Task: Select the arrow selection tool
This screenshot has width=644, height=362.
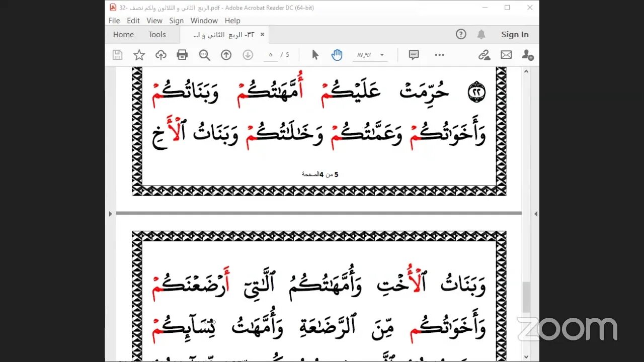Action: click(x=315, y=55)
